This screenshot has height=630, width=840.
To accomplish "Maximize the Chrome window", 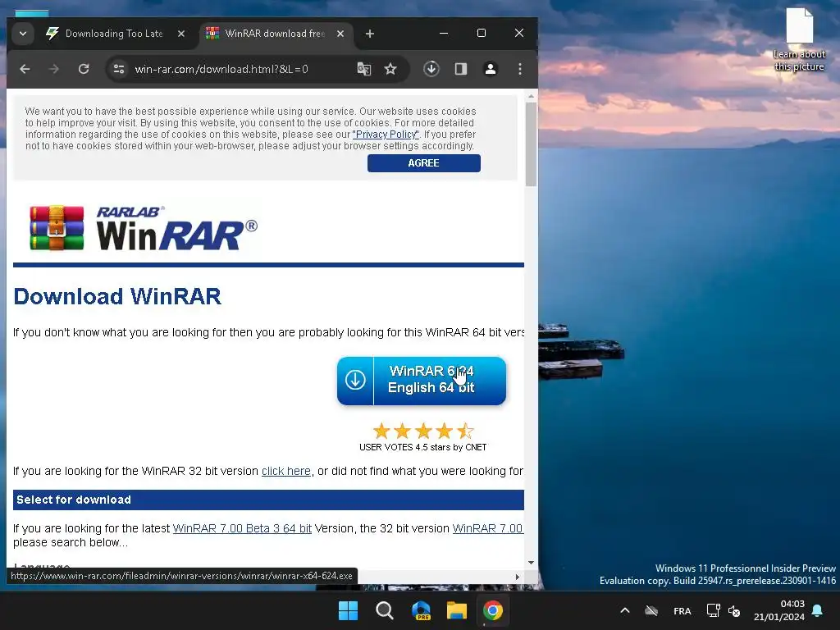I will (481, 33).
